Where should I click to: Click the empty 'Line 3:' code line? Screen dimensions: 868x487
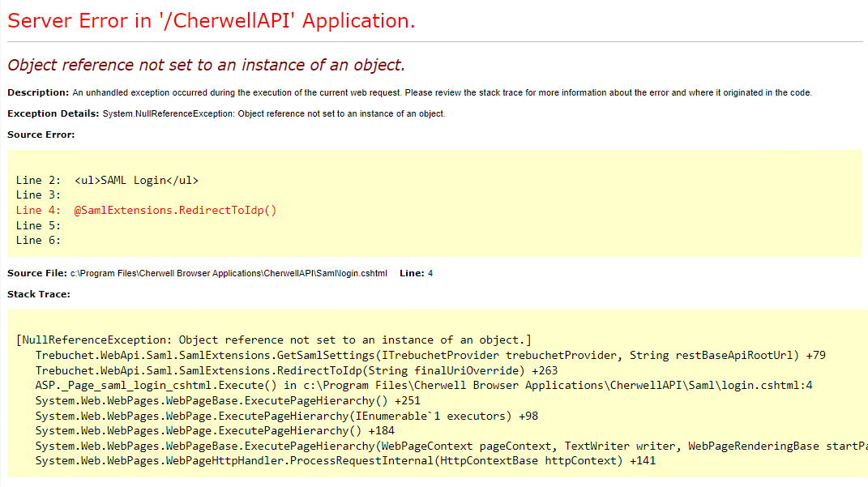coord(39,195)
